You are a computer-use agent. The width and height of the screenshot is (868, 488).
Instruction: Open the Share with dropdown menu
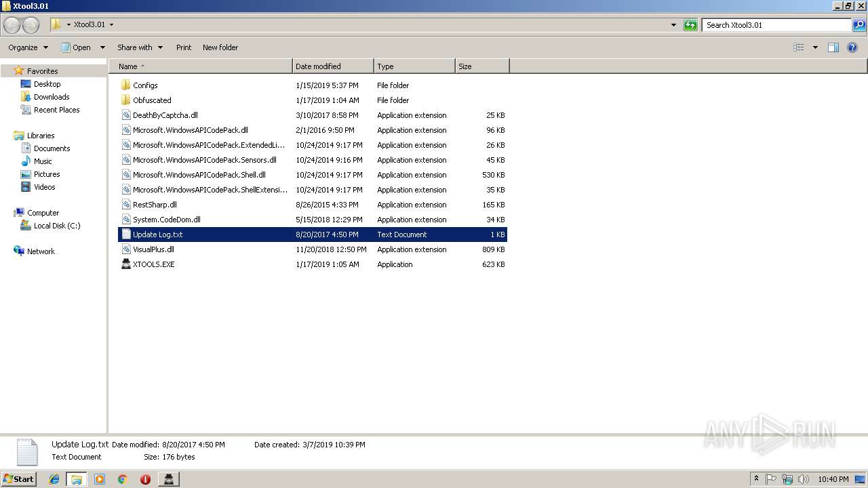pyautogui.click(x=140, y=47)
